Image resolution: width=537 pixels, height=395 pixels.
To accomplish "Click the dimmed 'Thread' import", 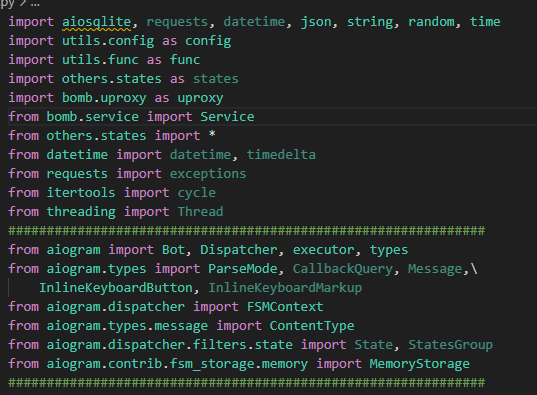I will click(200, 212).
